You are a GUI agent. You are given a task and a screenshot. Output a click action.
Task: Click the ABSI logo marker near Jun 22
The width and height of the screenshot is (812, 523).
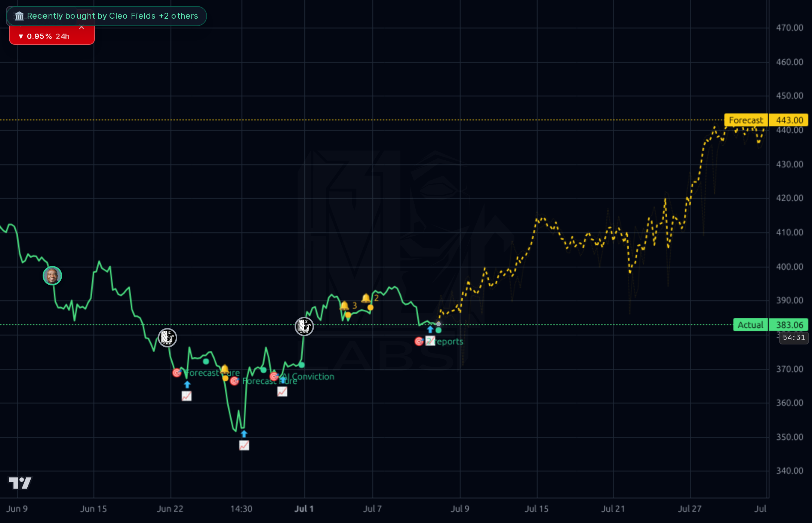(x=167, y=338)
